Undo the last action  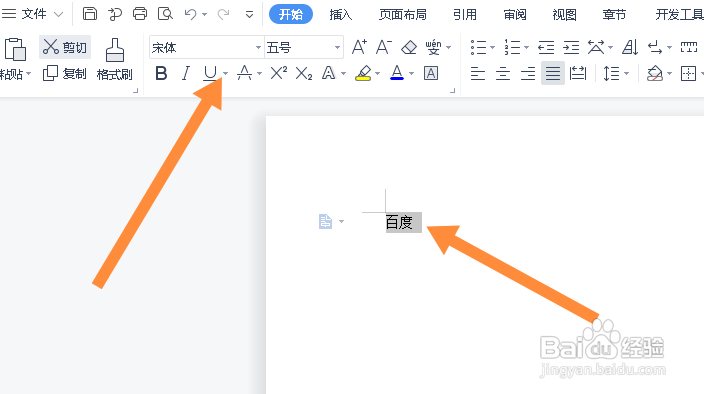tap(190, 14)
